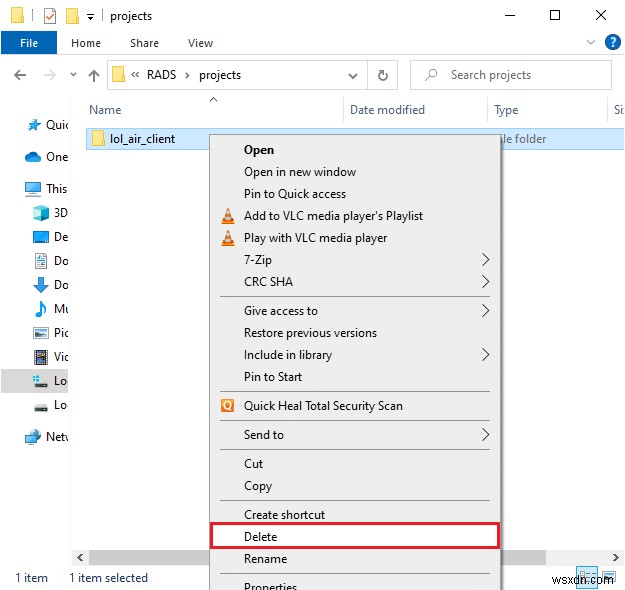
Task: Click the File tab button
Action: point(30,43)
